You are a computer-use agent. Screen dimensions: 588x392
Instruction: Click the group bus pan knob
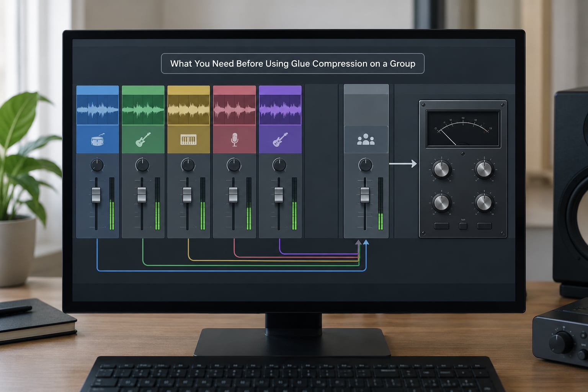(x=365, y=165)
